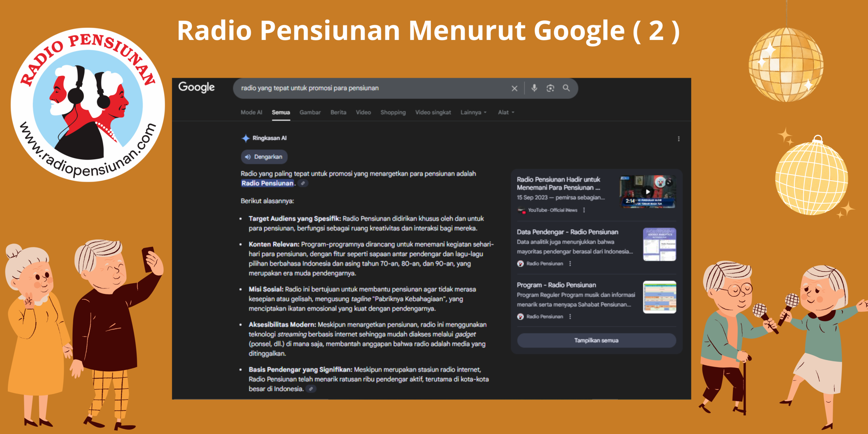This screenshot has width=868, height=434.
Task: Click the Google logo
Action: point(196,87)
